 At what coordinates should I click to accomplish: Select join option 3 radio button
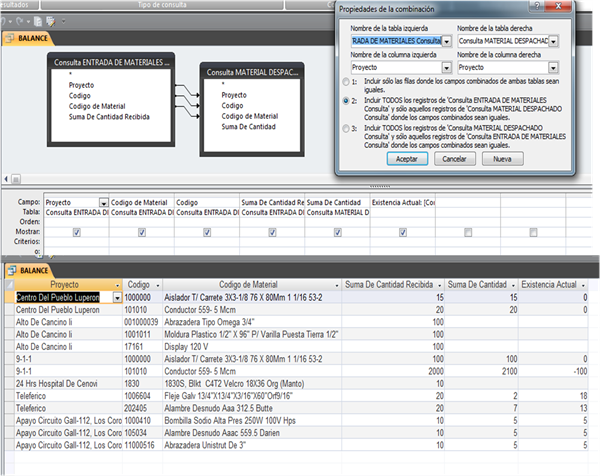(x=346, y=129)
